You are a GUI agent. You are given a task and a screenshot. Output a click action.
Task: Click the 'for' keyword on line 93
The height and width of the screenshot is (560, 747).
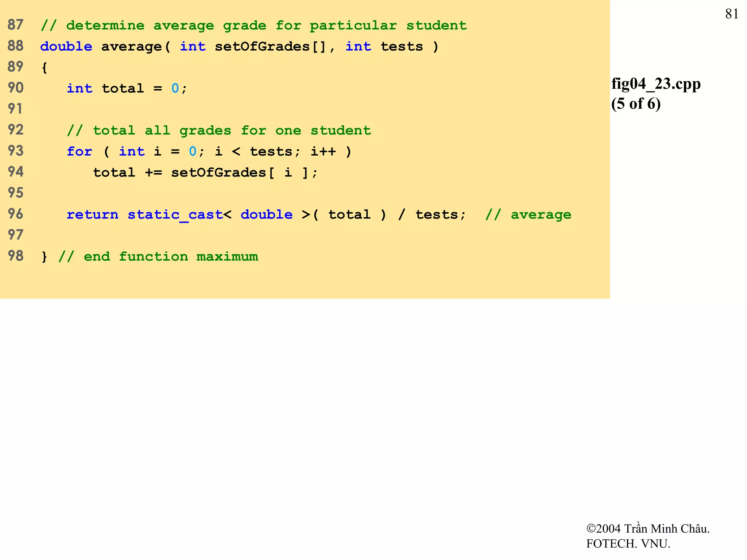click(79, 152)
